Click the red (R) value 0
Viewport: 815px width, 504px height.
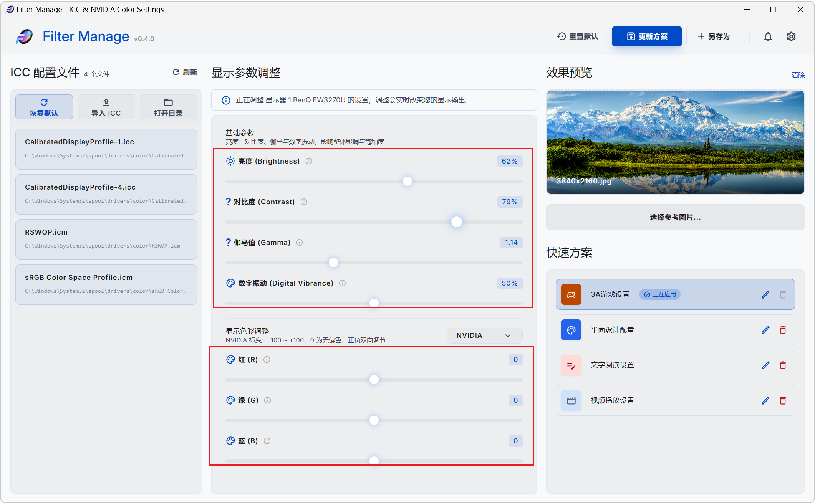515,360
